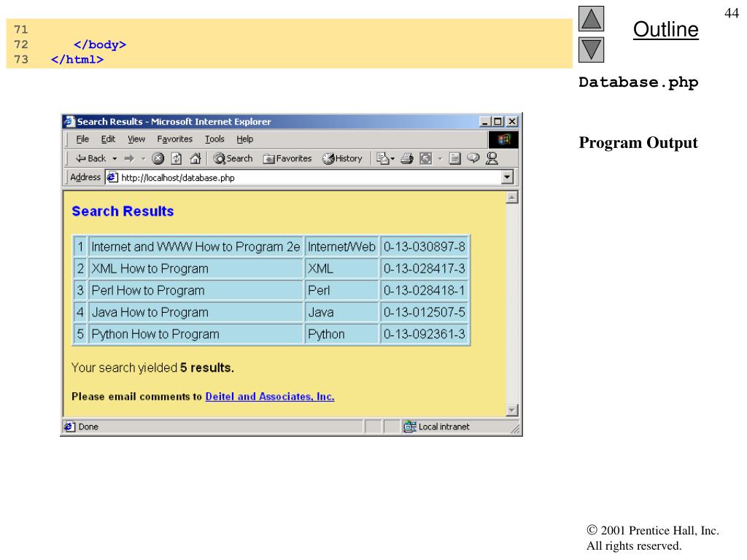
Task: Click the Back button in IE toolbar
Action: coord(91,158)
